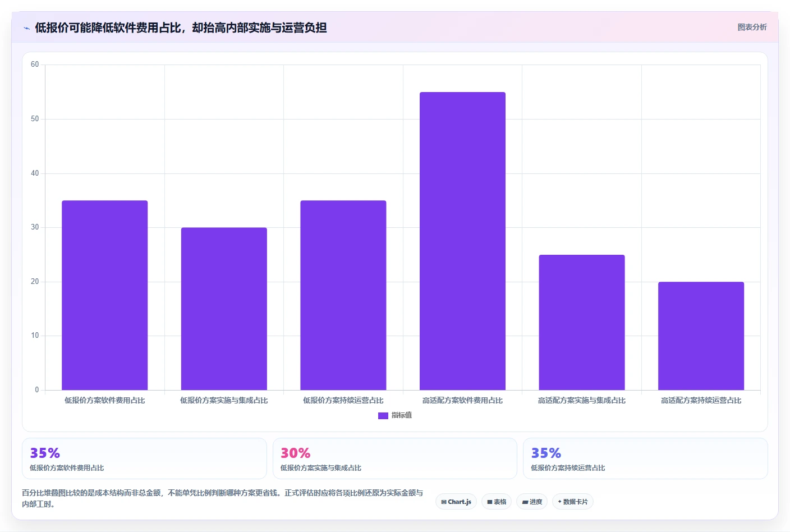Viewport: 790px width, 532px height.
Task: Open the pink 30% 实施与集成占比 card
Action: [395, 458]
